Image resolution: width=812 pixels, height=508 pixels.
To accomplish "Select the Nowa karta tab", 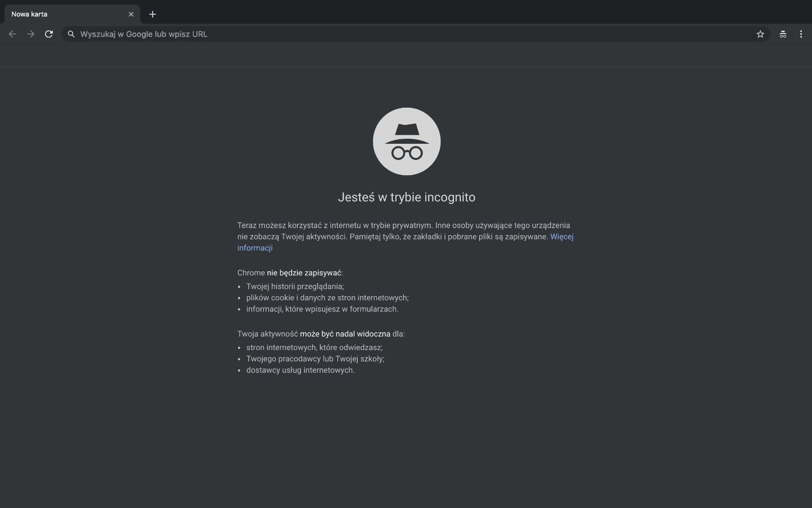I will pyautogui.click(x=71, y=14).
